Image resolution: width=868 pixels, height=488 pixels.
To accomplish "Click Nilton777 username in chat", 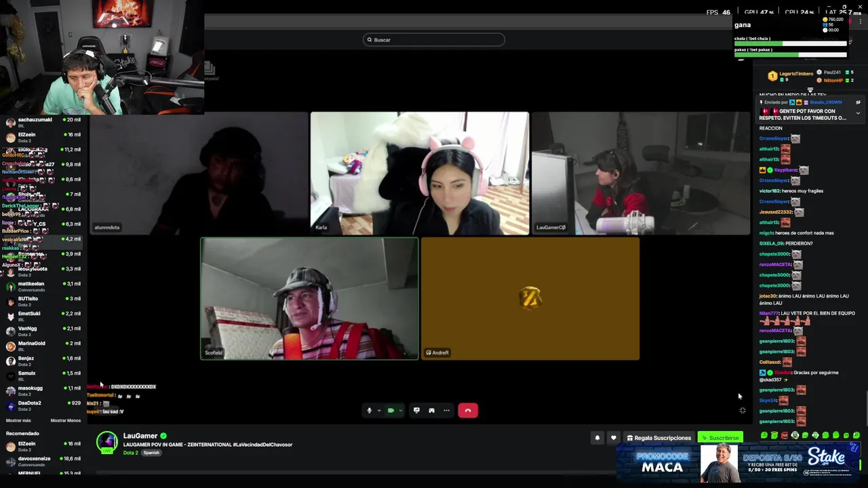I will (x=769, y=313).
